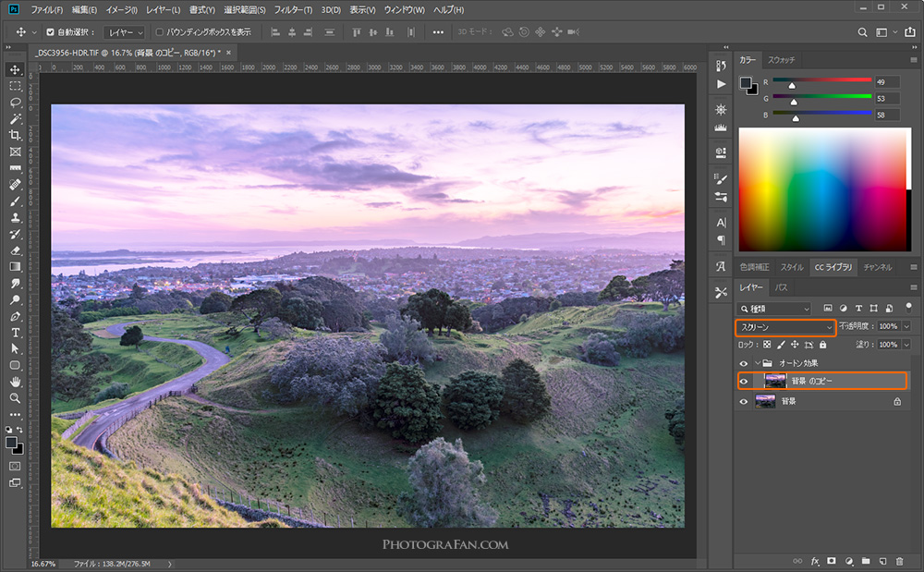Toggle lock all padlock icon
The image size is (924, 572).
click(822, 345)
